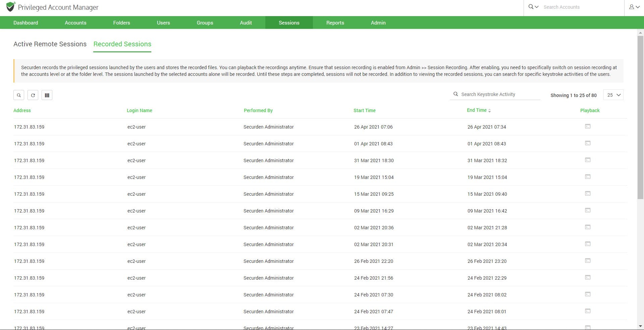Screen dimensions: 644x330
Task: Open the user profile menu
Action: coord(634,7)
